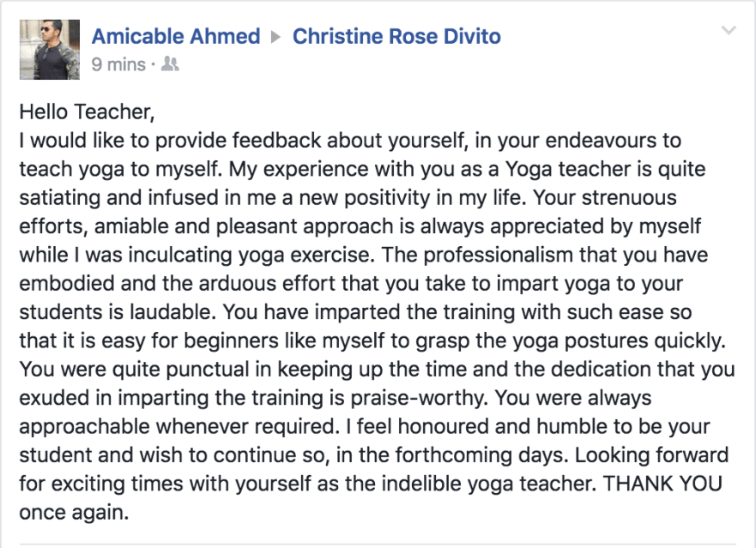Viewport: 756px width, 548px height.
Task: Open the post options chevron dropdown
Action: 729,32
